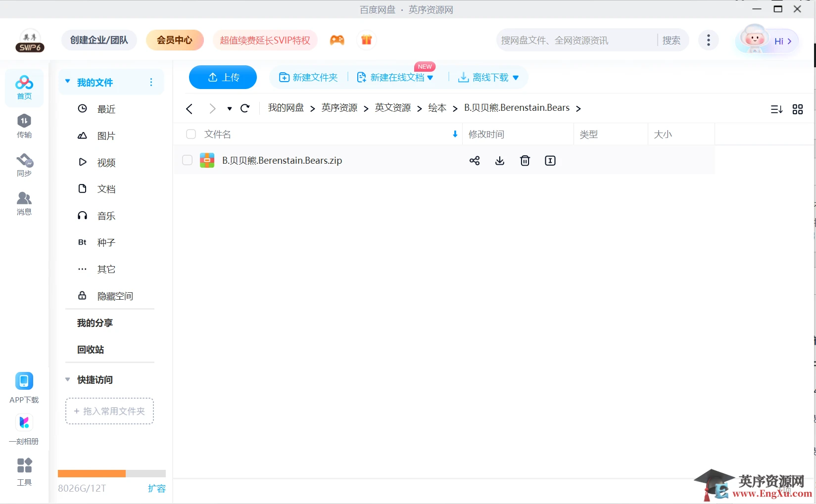Collapse the 我的文件 tree section
This screenshot has height=504, width=816.
tap(68, 82)
